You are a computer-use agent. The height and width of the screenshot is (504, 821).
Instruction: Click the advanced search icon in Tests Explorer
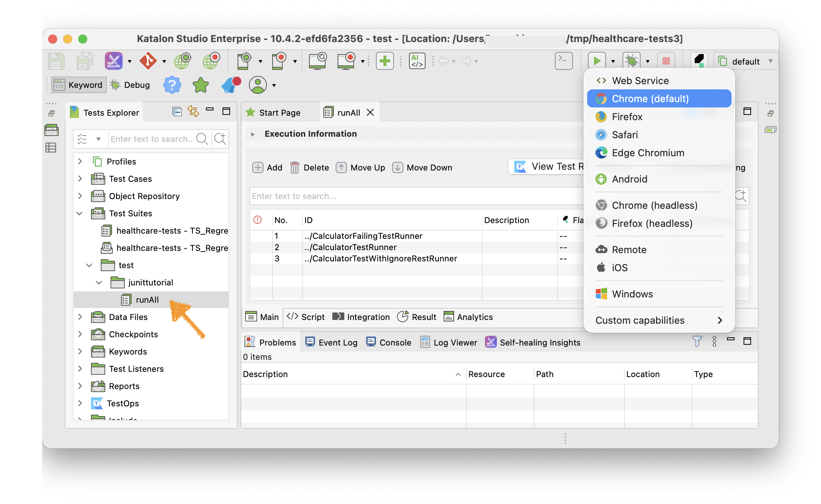(220, 139)
